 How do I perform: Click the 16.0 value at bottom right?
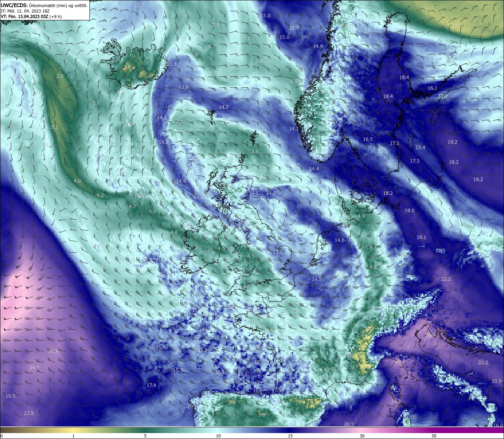click(x=498, y=425)
